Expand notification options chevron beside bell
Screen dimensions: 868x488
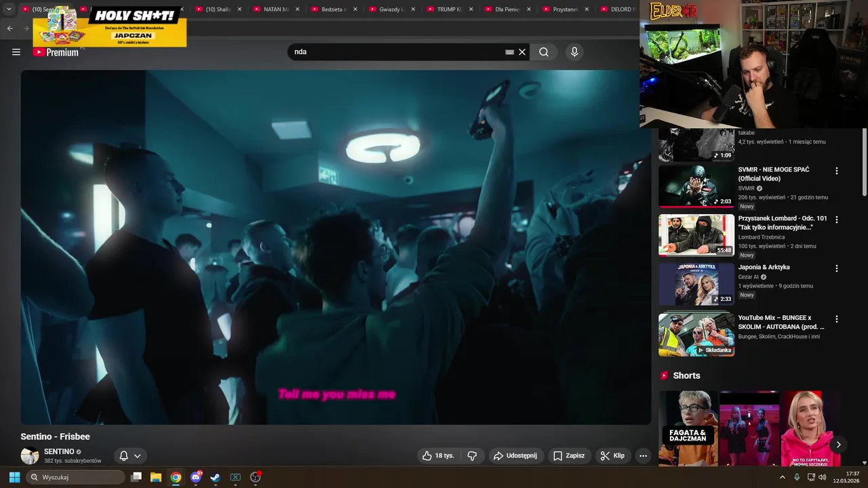(137, 456)
